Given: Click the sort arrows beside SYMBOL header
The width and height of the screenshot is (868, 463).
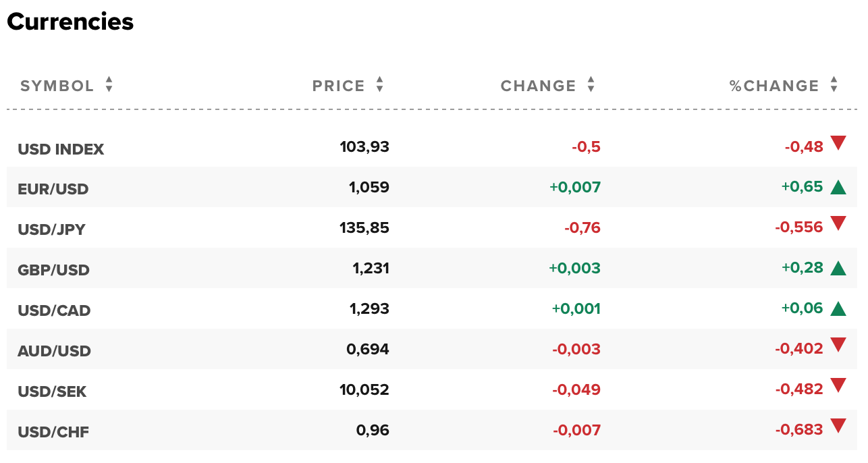Looking at the screenshot, I should pos(107,85).
